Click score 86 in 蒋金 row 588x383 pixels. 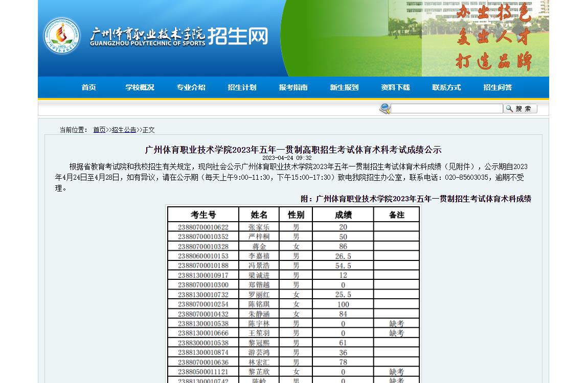[343, 246]
